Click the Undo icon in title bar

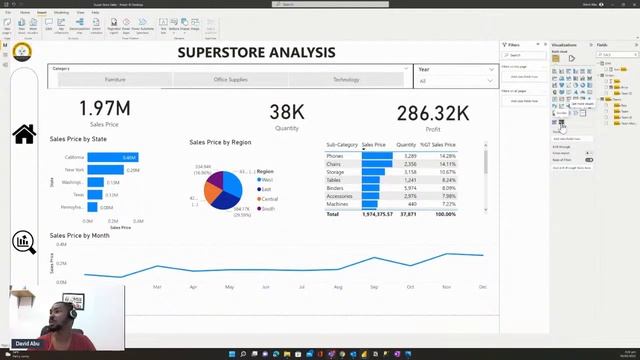coord(13,4)
